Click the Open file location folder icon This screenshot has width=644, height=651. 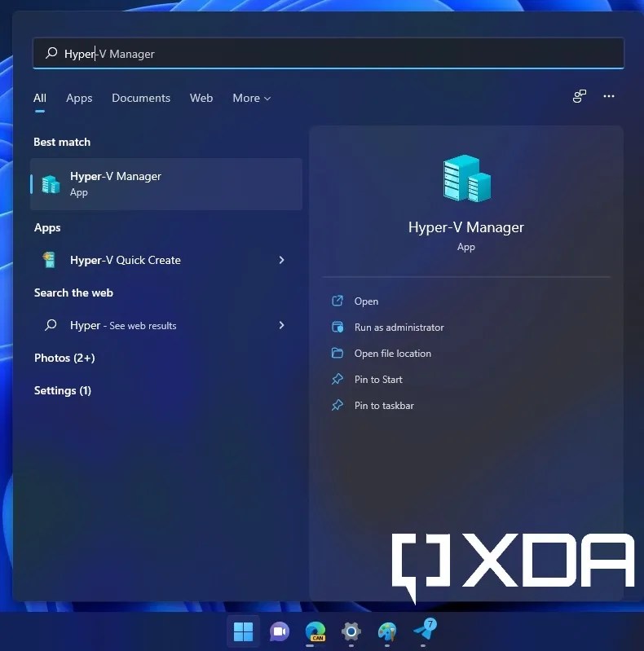pyautogui.click(x=337, y=354)
